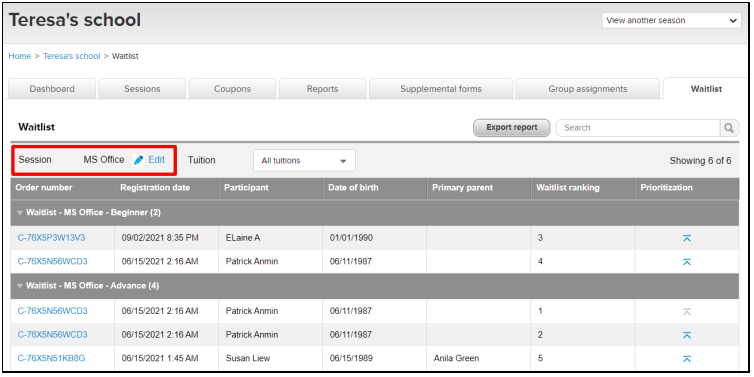Viewport: 754px width, 377px height.
Task: Open order C-76X5P3W13V3
Action: click(x=52, y=238)
